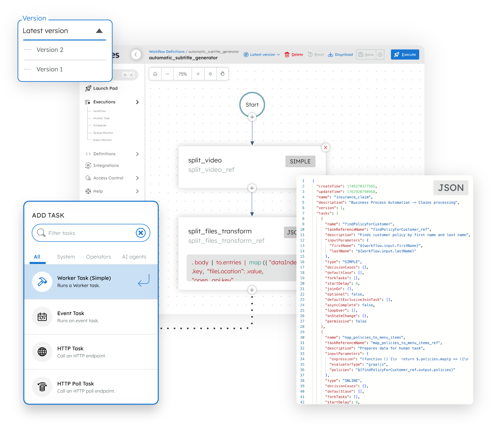
Task: Click the Definitions code icon
Action: pyautogui.click(x=88, y=154)
